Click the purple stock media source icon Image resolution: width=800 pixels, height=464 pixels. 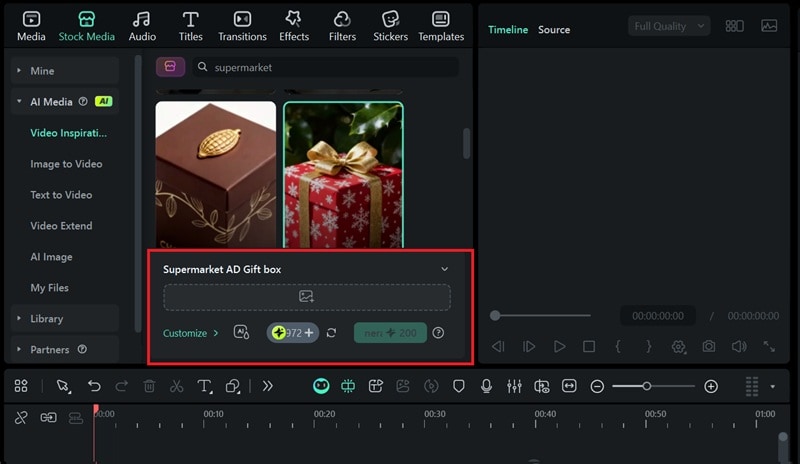pos(170,67)
